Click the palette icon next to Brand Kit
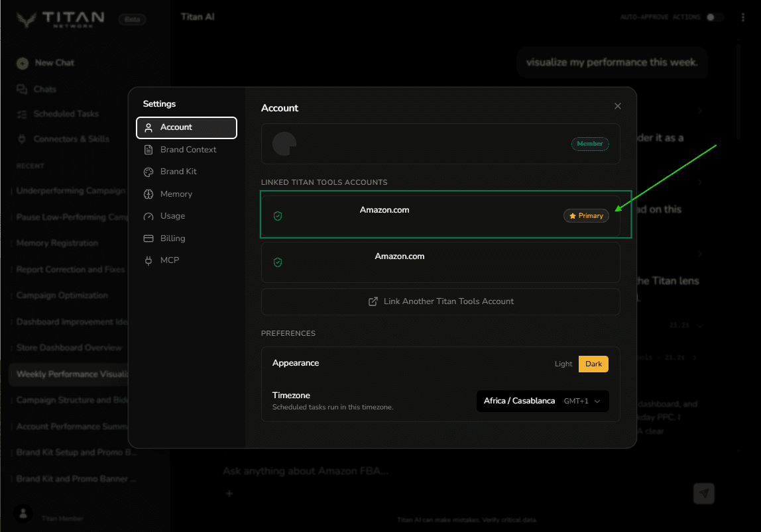Image resolution: width=761 pixels, height=532 pixels. point(148,172)
